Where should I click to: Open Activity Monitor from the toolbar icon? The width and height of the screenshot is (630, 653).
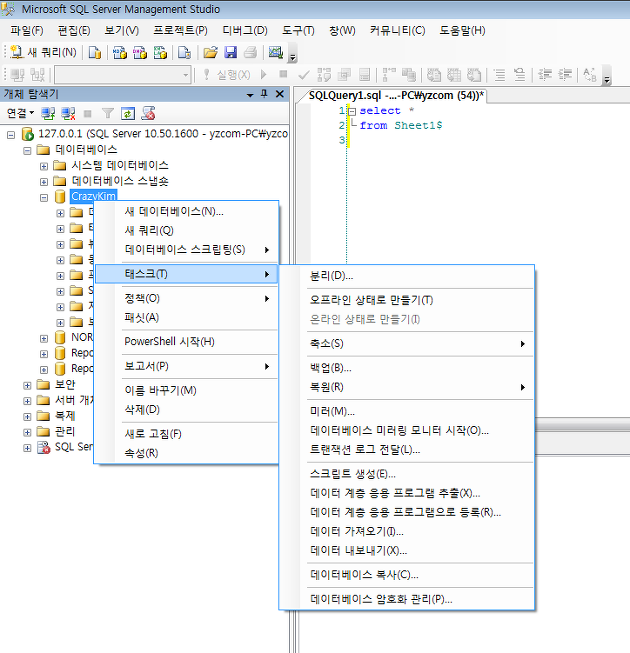point(276,52)
